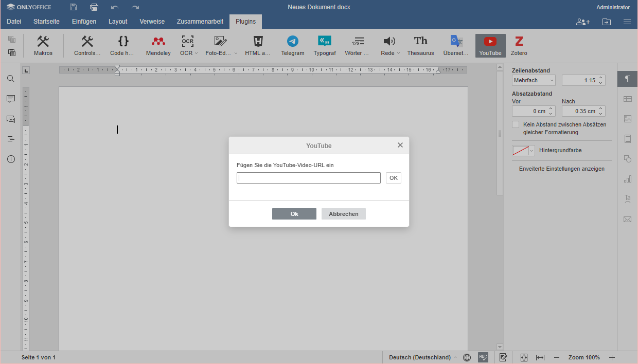
Task: Open table settings in right sidebar
Action: click(627, 99)
